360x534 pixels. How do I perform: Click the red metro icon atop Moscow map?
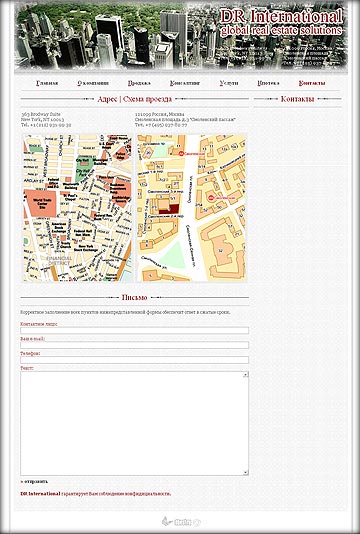(x=182, y=154)
